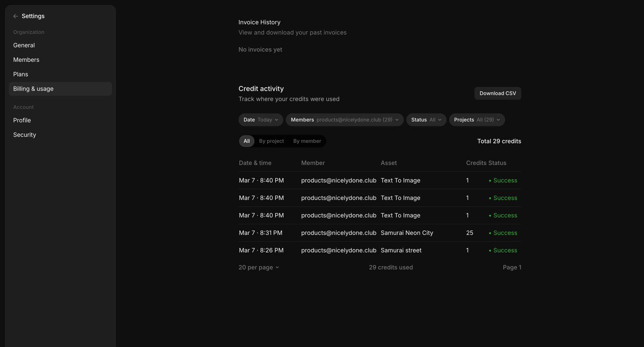The image size is (644, 347).
Task: Click Success status of Samurai Neon City
Action: 503,233
